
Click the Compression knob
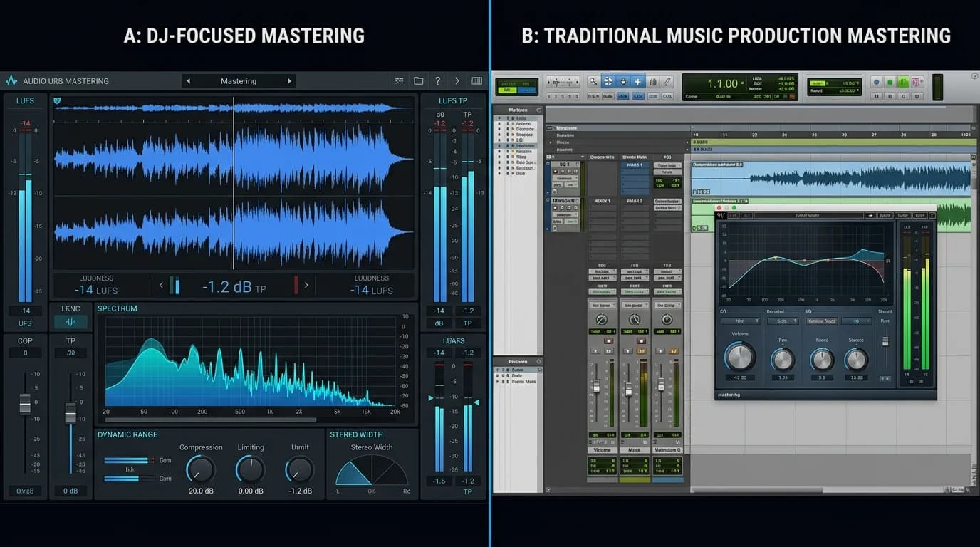tap(201, 469)
